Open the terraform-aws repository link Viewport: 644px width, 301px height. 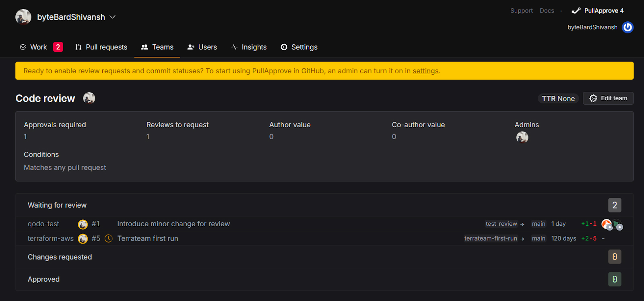pos(51,239)
